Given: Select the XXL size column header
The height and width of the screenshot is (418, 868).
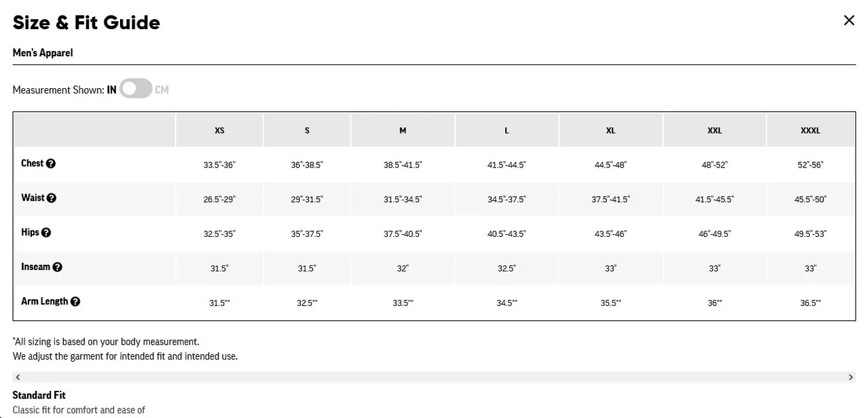Looking at the screenshot, I should click(715, 130).
